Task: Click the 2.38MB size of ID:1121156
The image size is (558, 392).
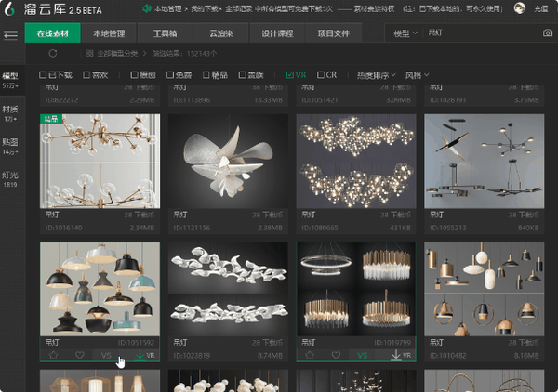Action: coord(270,228)
